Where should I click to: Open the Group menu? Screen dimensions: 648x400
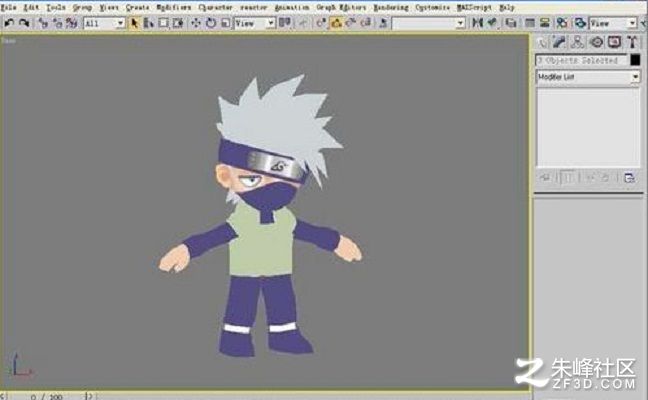(82, 7)
